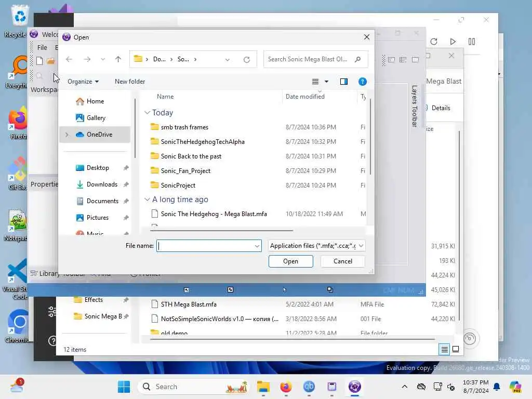Screen dimensions: 532x399
Task: Select SonicTheHedgehogTechAlpha folder
Action: pyautogui.click(x=203, y=142)
